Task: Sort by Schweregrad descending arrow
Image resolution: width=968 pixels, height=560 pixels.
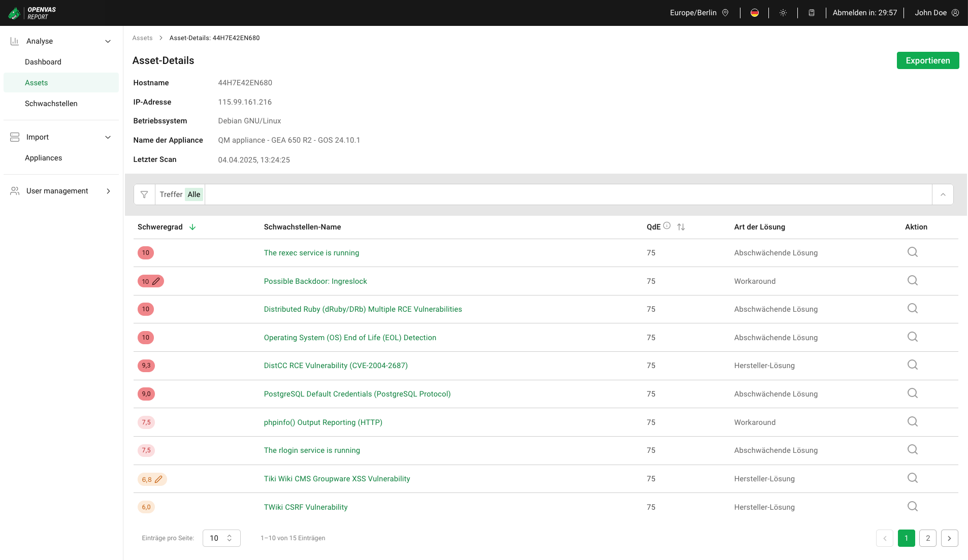Action: point(192,227)
